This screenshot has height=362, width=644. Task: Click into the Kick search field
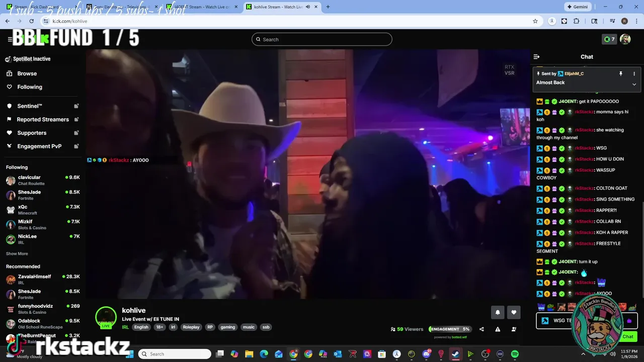tap(322, 39)
